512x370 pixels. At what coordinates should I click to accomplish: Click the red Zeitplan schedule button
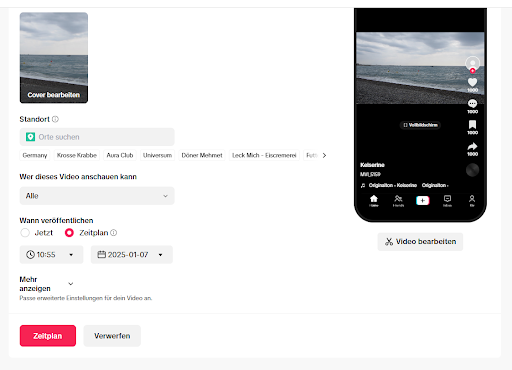[x=48, y=336]
